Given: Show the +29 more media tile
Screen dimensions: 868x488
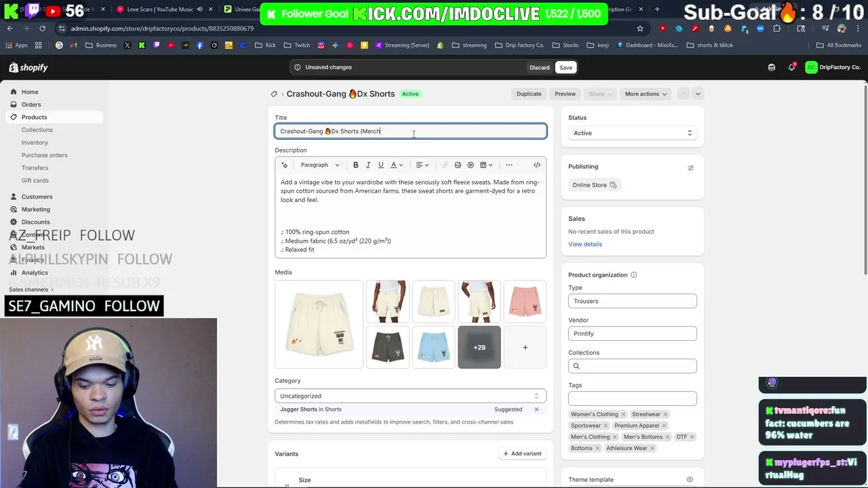Looking at the screenshot, I should (479, 347).
